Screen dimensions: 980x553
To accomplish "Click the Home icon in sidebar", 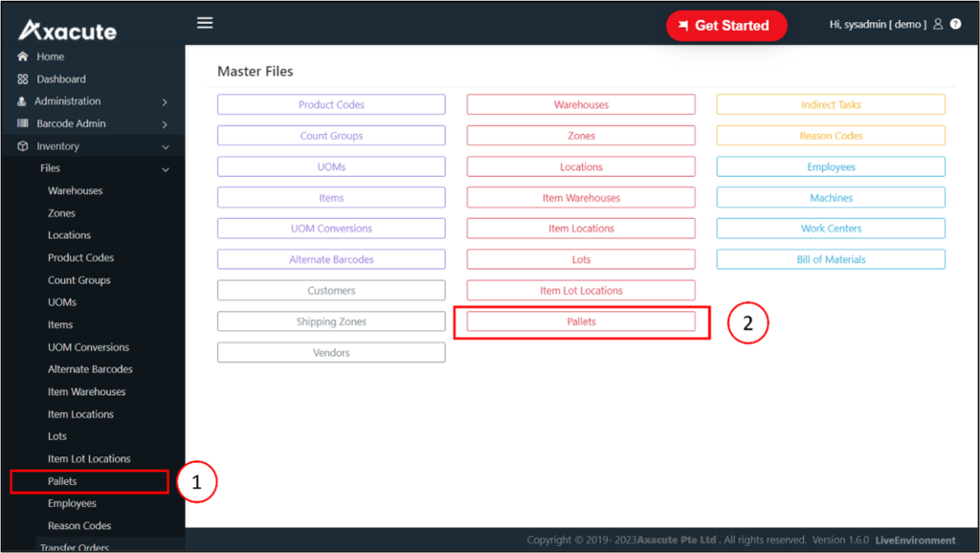I will tap(23, 56).
